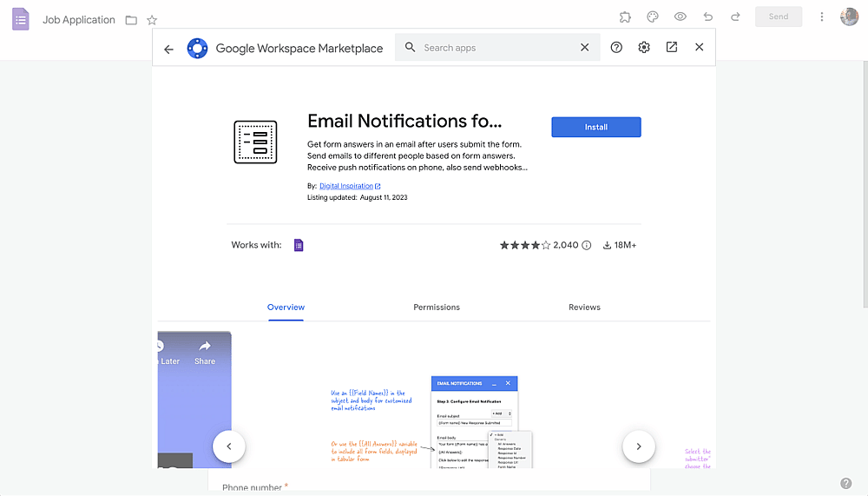Switch to the Overview tab

click(x=286, y=307)
